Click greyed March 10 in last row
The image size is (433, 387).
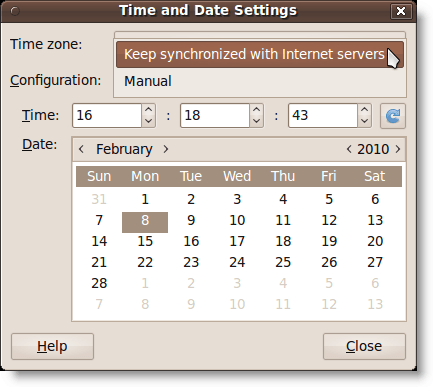pyautogui.click(x=237, y=304)
